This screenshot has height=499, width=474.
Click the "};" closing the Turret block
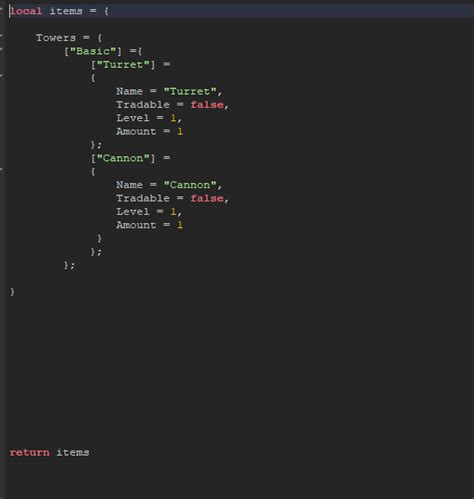(96, 145)
